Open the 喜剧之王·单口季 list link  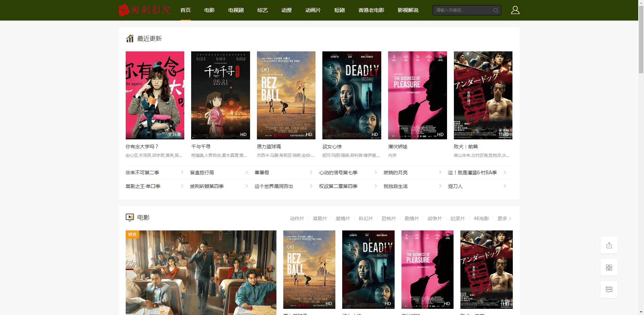tap(143, 186)
